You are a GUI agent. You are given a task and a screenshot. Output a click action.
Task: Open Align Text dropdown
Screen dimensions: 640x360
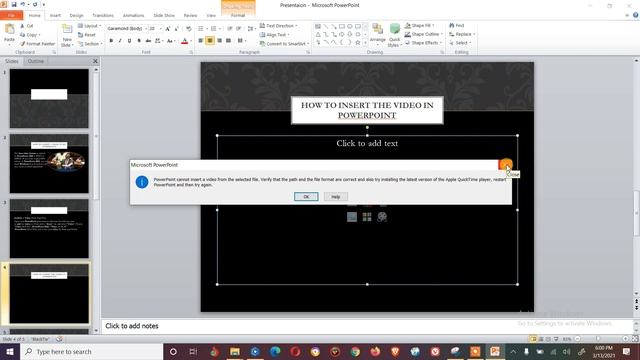click(275, 35)
